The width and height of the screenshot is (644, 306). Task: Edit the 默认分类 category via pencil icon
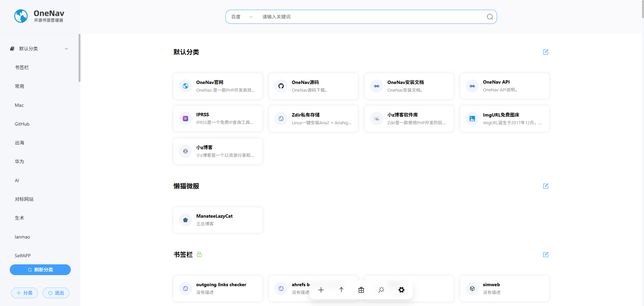pos(546,52)
